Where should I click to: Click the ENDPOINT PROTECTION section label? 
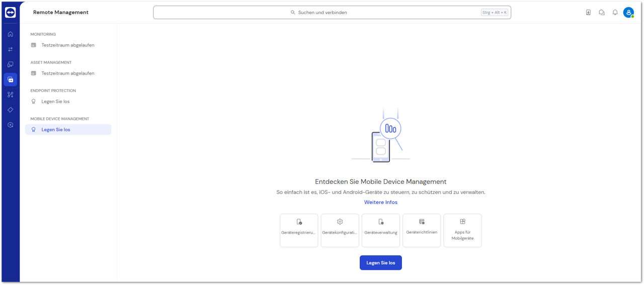53,91
